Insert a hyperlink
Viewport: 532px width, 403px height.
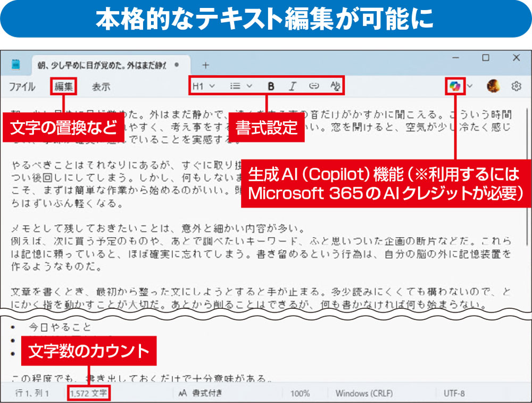click(x=314, y=86)
